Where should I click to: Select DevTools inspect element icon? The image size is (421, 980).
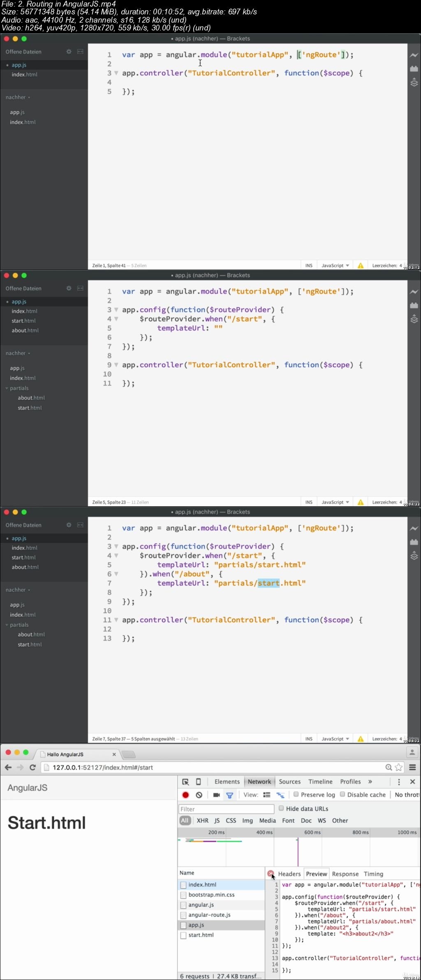185,782
